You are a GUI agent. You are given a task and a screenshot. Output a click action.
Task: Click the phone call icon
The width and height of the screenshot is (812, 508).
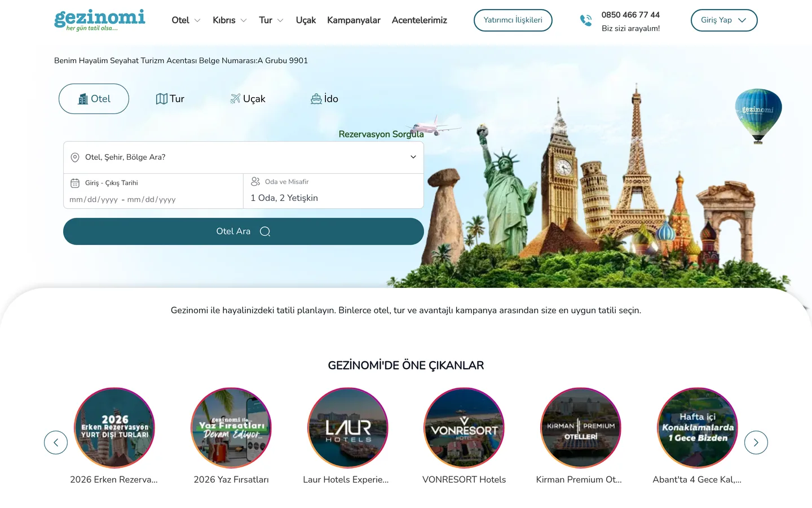point(586,20)
